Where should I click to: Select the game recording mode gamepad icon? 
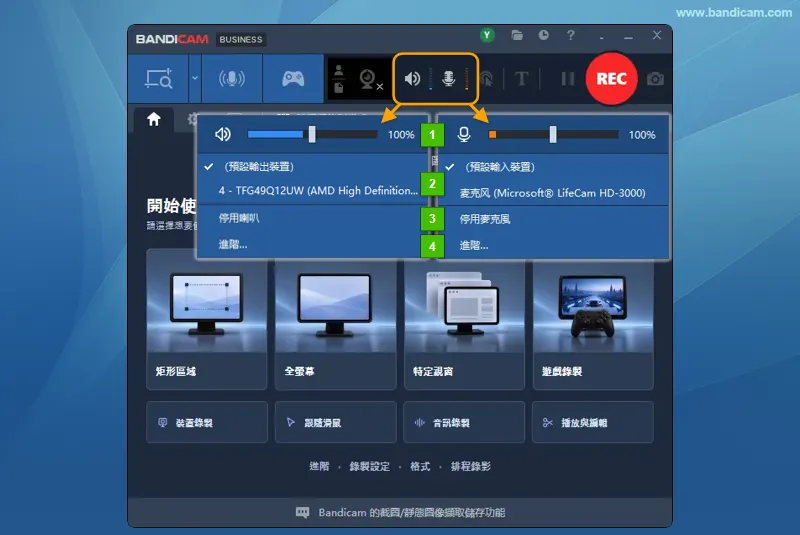click(x=293, y=79)
